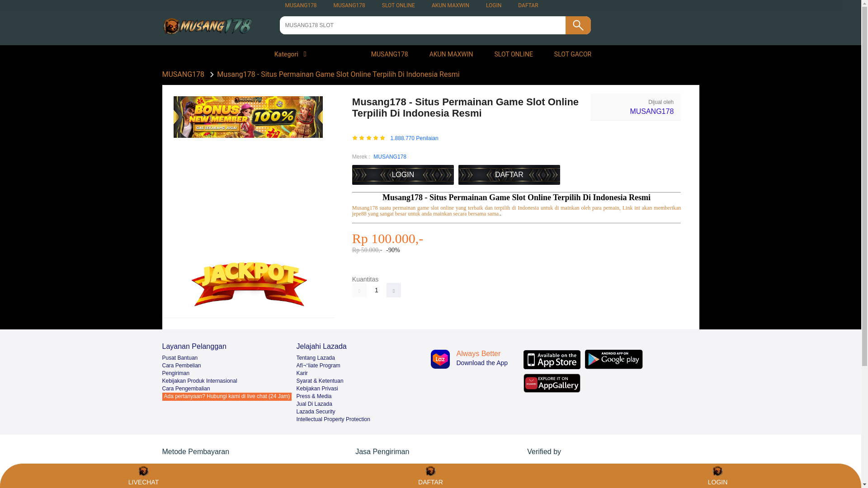The height and width of the screenshot is (488, 868).
Task: Open Jual Di Lazada link
Action: (x=314, y=404)
